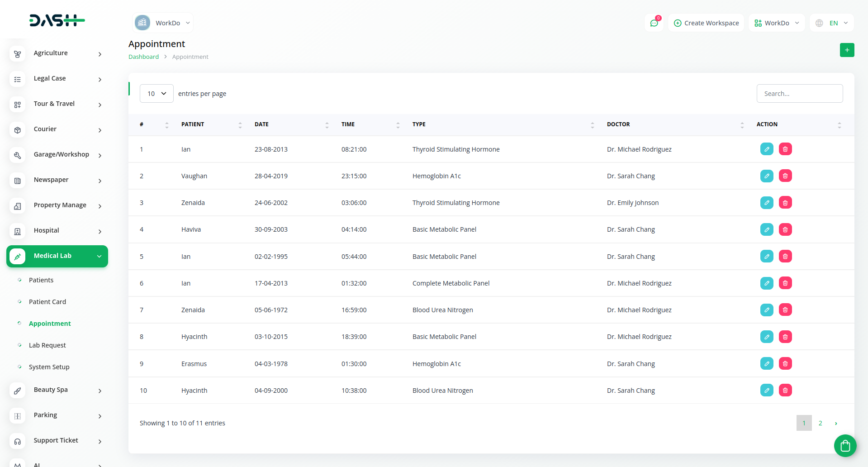Open the EN language dropdown

(x=832, y=23)
